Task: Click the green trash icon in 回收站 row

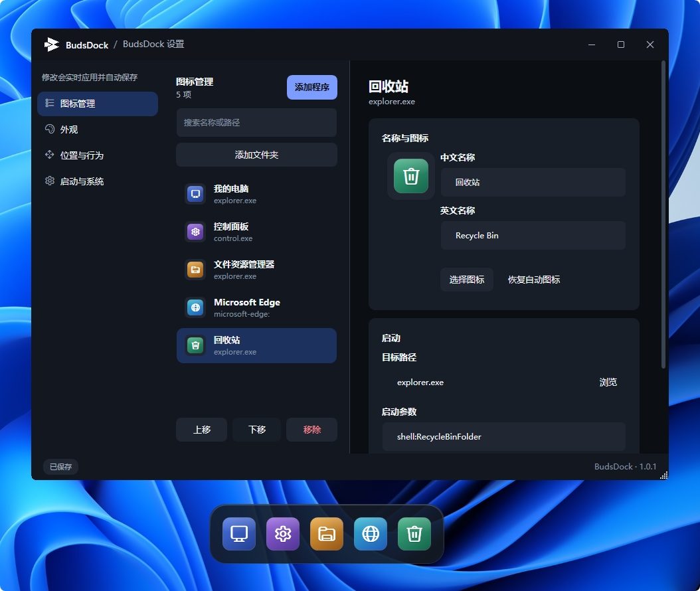Action: 195,345
